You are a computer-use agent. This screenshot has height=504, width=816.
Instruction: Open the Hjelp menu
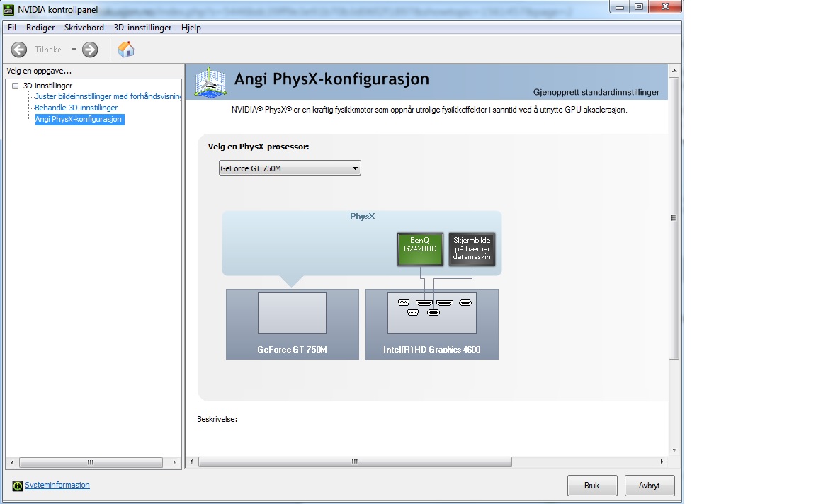(x=191, y=28)
